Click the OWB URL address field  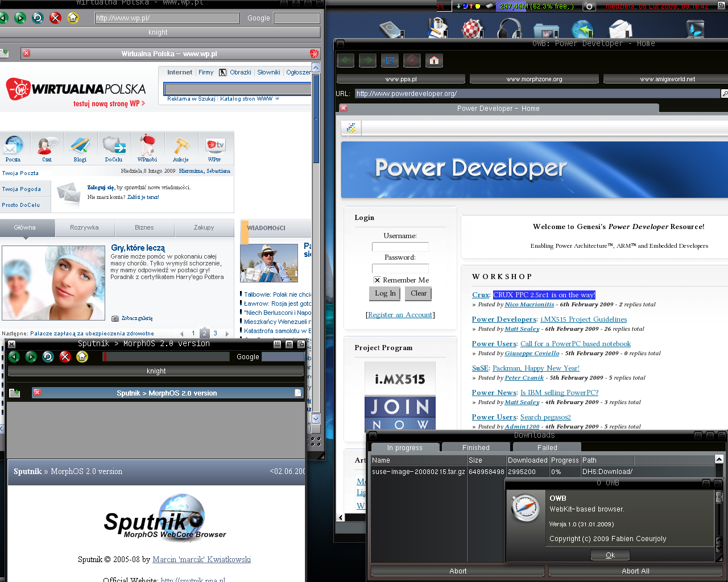click(x=537, y=93)
